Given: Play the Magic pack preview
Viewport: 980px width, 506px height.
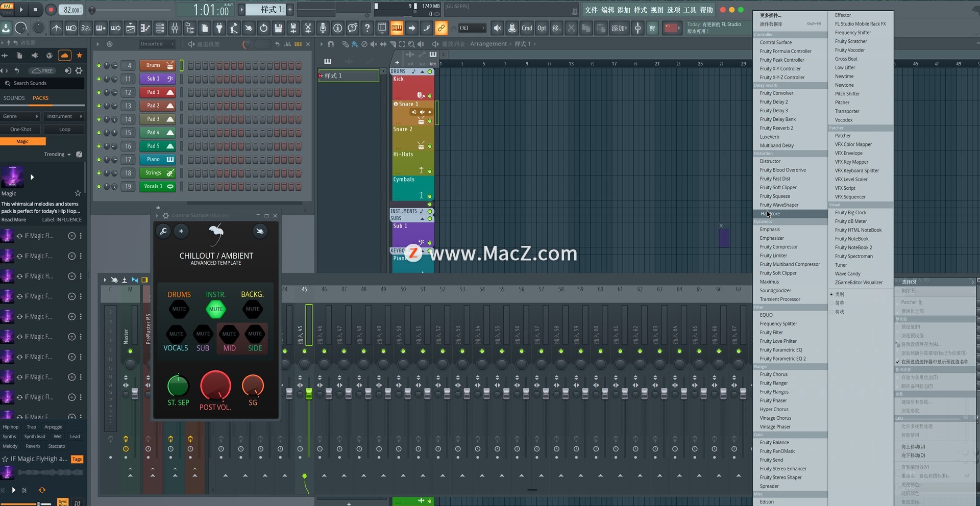Looking at the screenshot, I should pos(32,177).
